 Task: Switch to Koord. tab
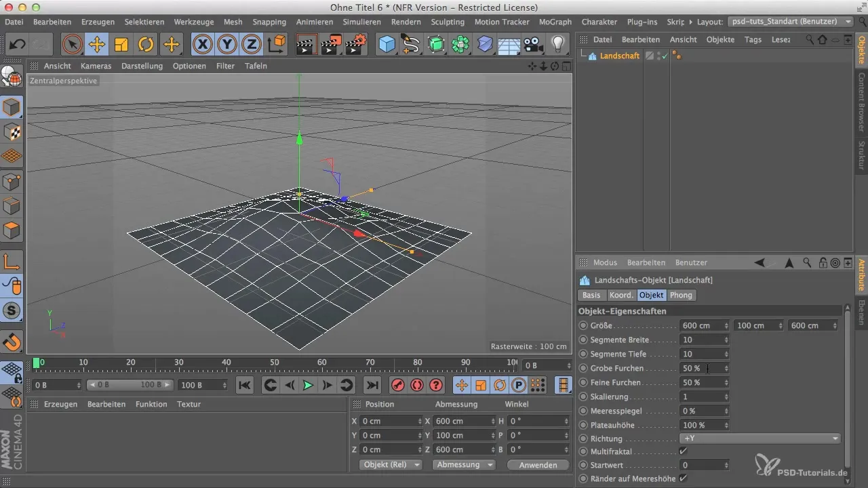(621, 295)
